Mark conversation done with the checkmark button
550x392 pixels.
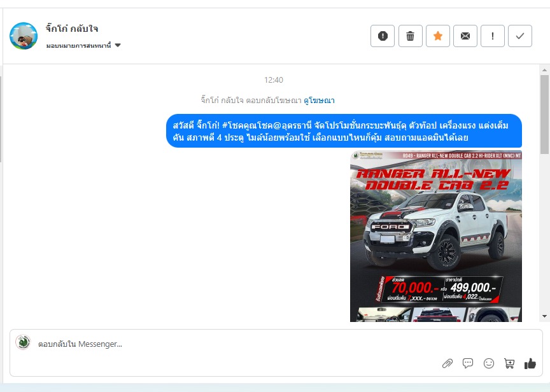(520, 36)
